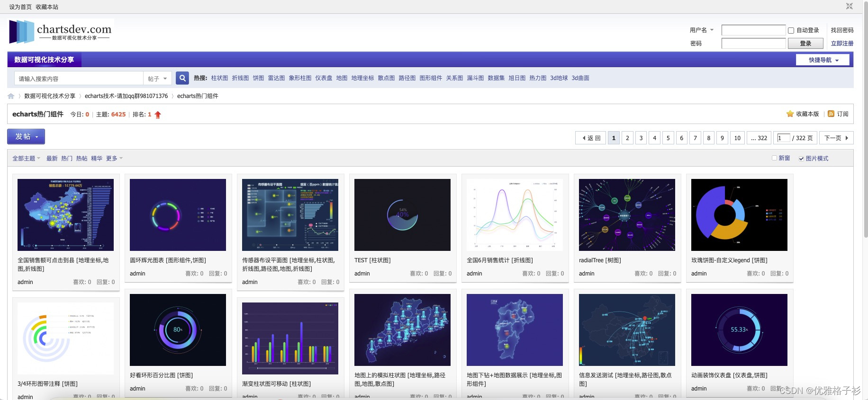Open the sensor layout floor plan thumbnail
This screenshot has width=868, height=400.
click(x=290, y=215)
